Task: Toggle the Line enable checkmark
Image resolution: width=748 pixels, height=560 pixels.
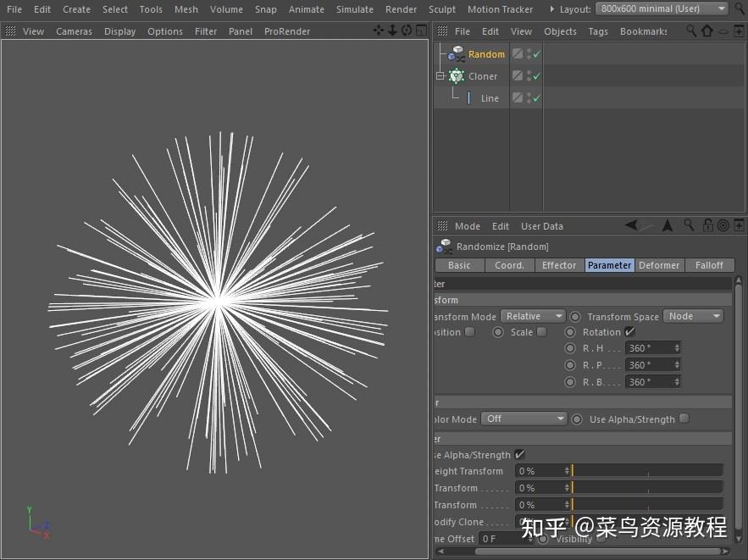Action: click(537, 97)
